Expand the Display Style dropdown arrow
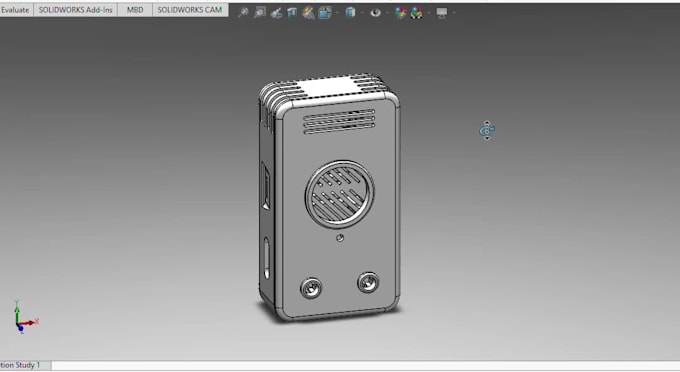 (x=362, y=13)
